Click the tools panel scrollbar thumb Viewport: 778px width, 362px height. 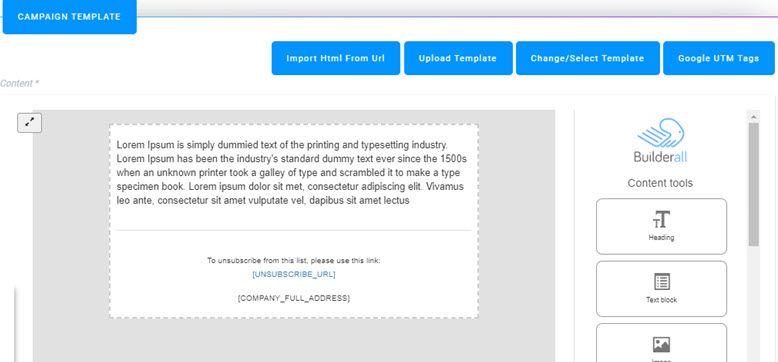tap(753, 184)
